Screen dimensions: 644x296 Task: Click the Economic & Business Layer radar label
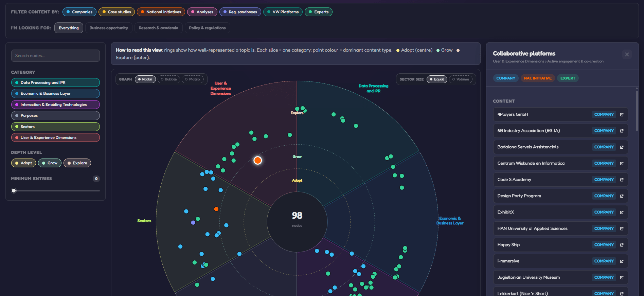click(x=450, y=221)
